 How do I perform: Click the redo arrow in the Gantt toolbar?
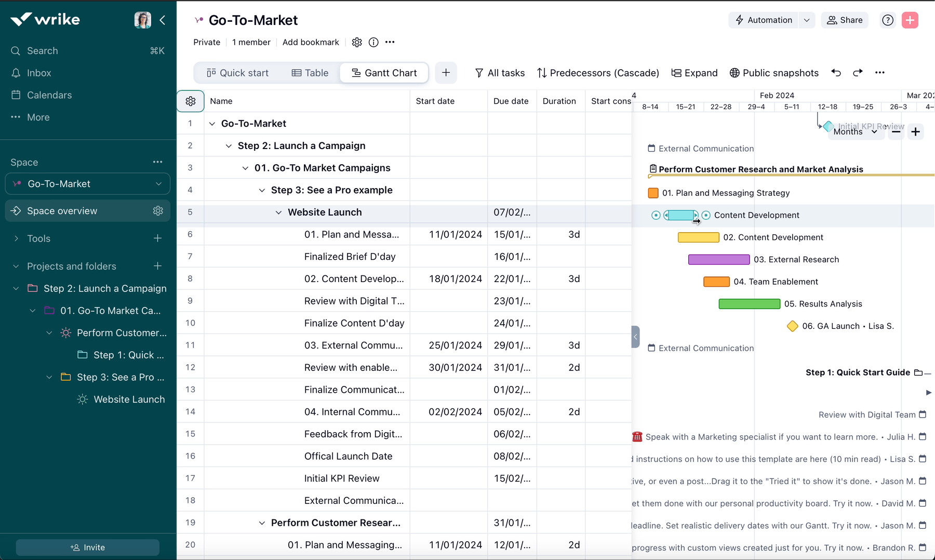[858, 73]
